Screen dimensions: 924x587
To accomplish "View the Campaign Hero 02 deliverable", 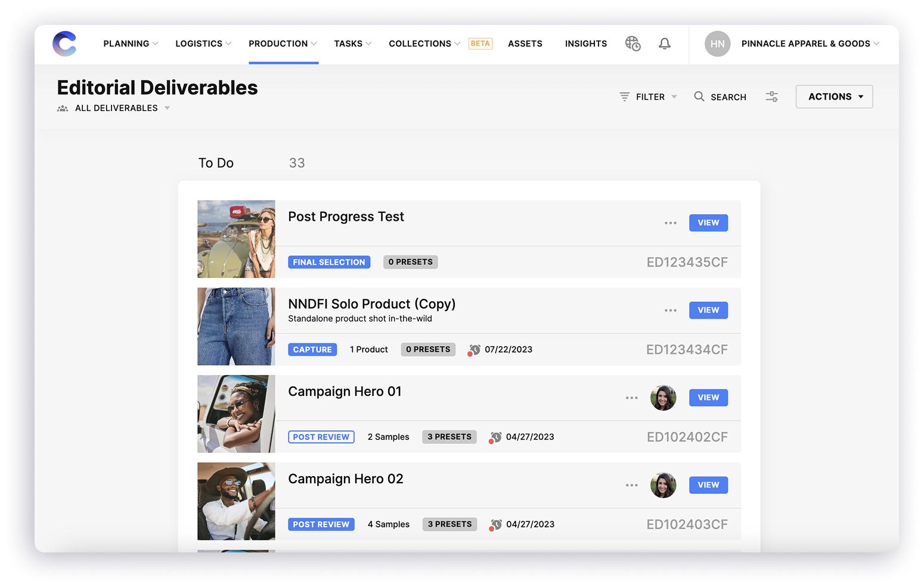I will click(x=708, y=485).
